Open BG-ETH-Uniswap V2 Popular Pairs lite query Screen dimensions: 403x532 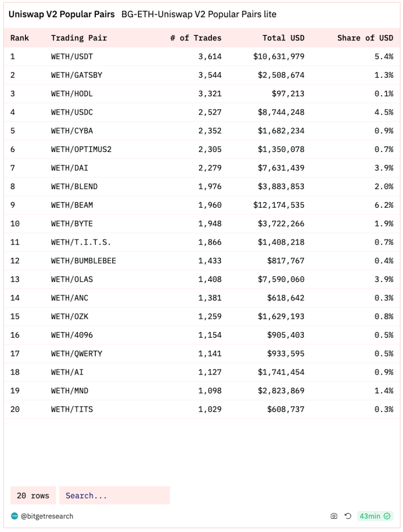(199, 14)
